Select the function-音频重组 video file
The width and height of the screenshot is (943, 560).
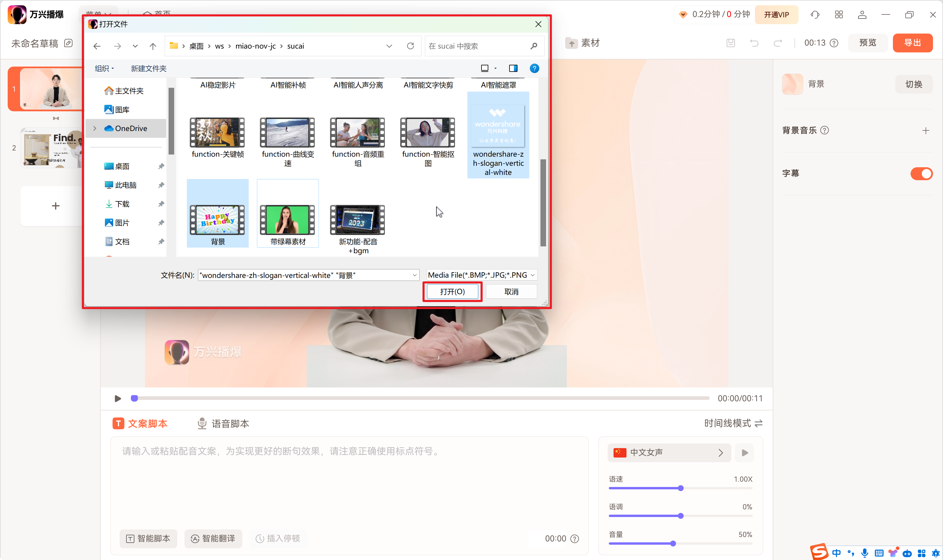[358, 142]
